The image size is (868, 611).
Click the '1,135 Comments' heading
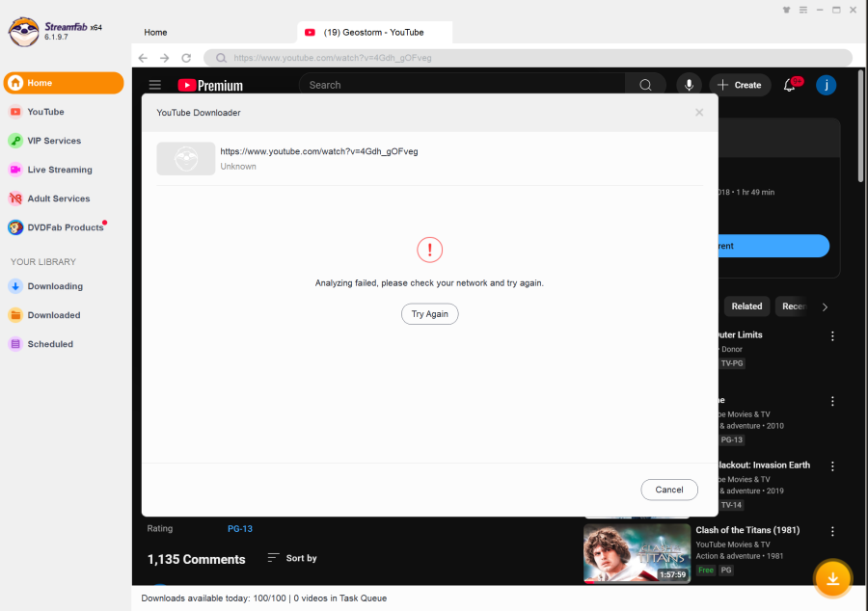[x=196, y=559]
